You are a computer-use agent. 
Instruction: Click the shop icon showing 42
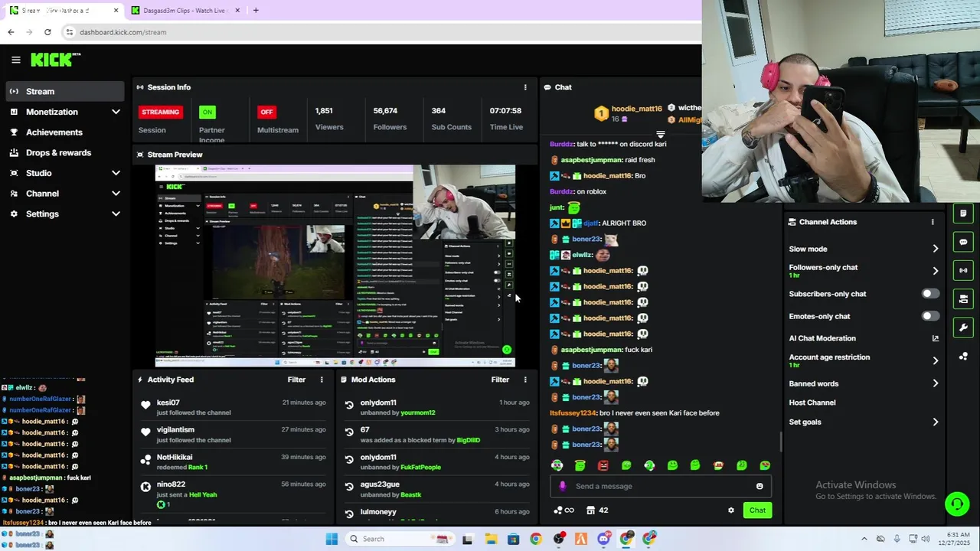597,510
